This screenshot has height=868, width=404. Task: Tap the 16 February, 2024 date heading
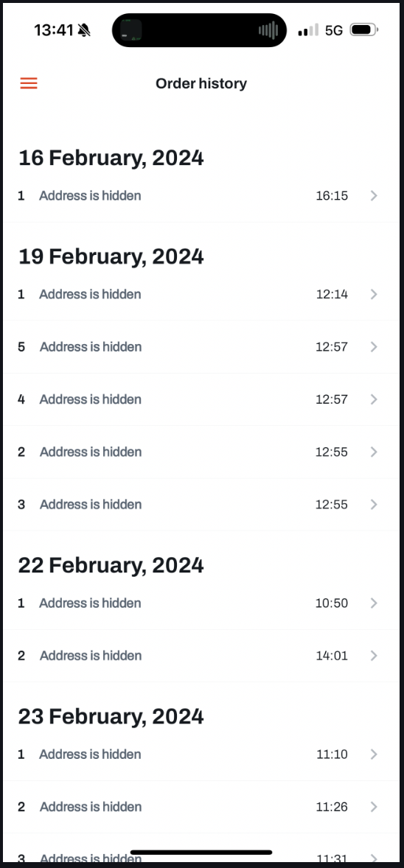[111, 158]
